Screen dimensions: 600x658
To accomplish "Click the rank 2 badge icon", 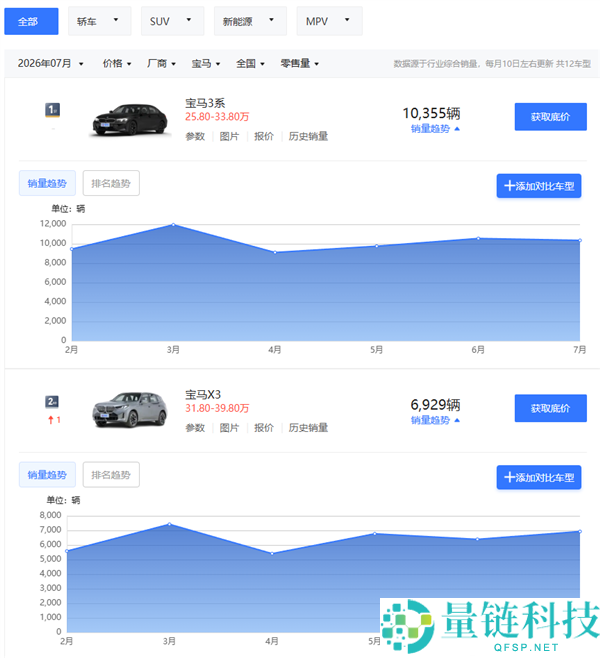I will [x=52, y=402].
